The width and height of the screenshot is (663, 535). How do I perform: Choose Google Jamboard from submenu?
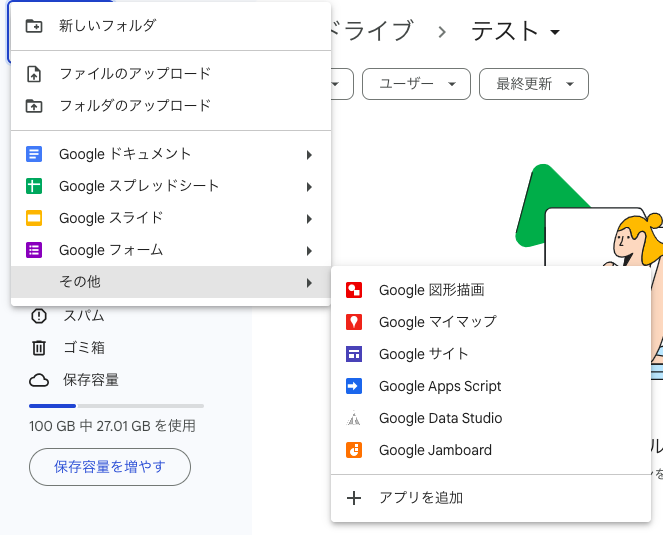coord(491,450)
